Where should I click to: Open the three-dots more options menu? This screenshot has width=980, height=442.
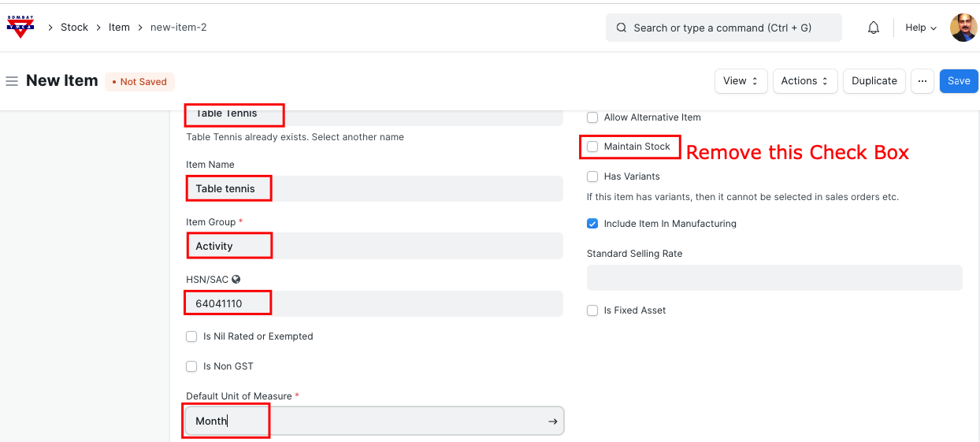point(922,81)
